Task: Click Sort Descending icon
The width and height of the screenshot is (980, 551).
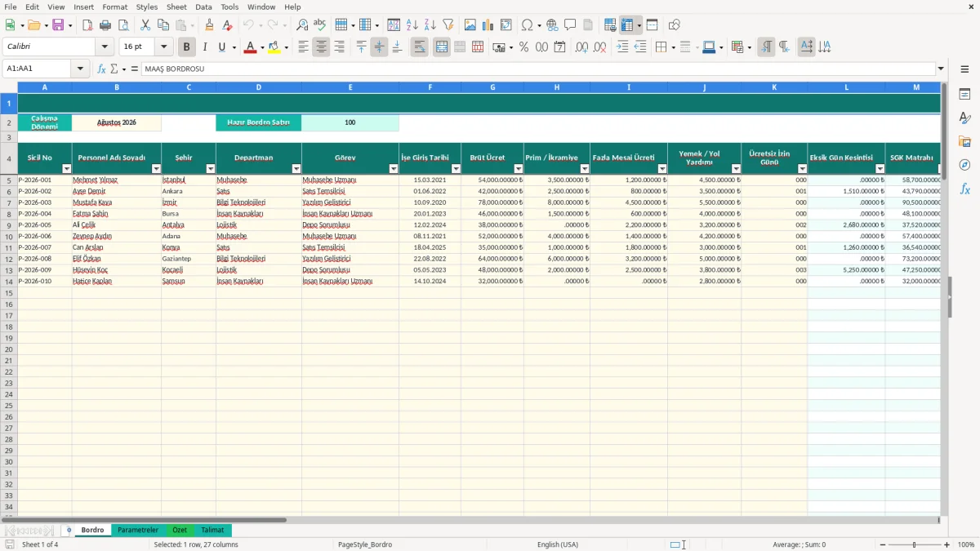Action: coord(430,25)
